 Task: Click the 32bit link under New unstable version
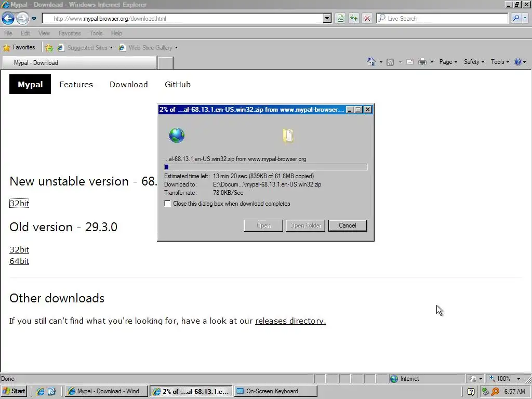(19, 203)
